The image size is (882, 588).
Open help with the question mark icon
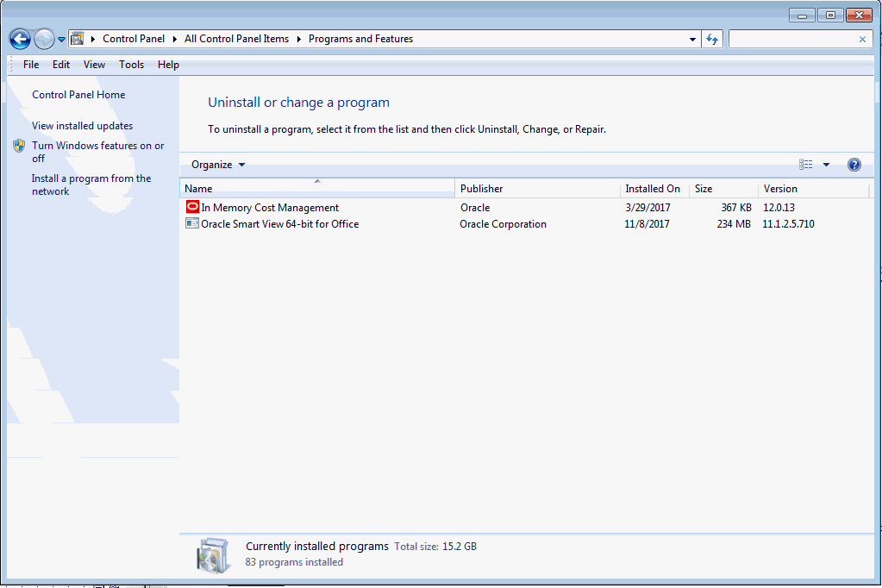(854, 165)
